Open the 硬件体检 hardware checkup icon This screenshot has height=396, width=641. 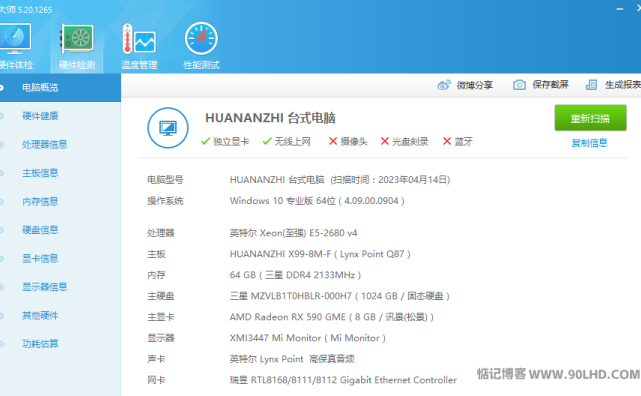[15, 40]
